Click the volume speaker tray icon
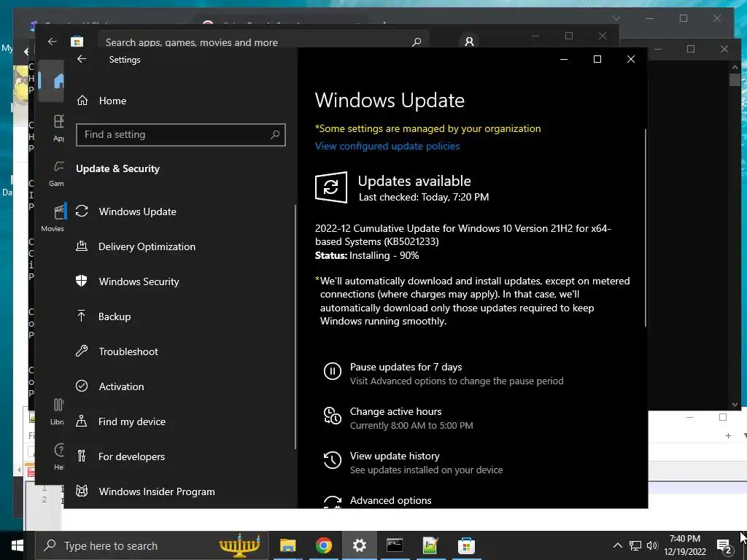This screenshot has width=747, height=560. [x=652, y=545]
